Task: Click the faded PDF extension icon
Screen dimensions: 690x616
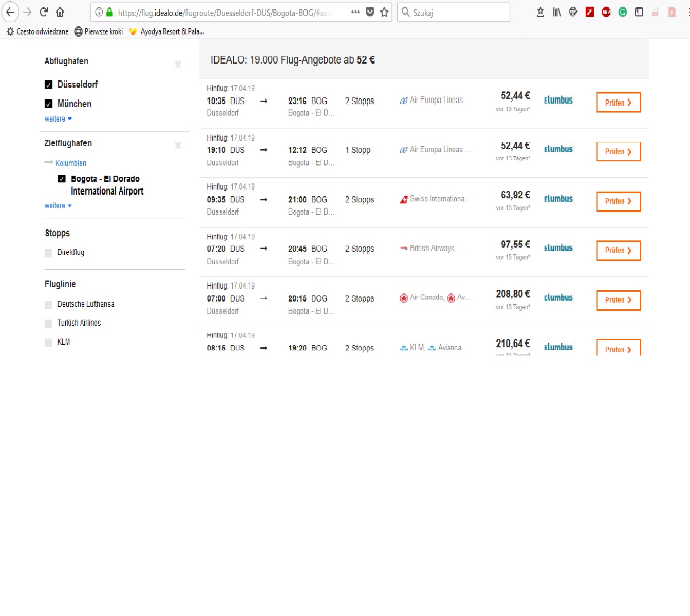Action: (x=656, y=12)
